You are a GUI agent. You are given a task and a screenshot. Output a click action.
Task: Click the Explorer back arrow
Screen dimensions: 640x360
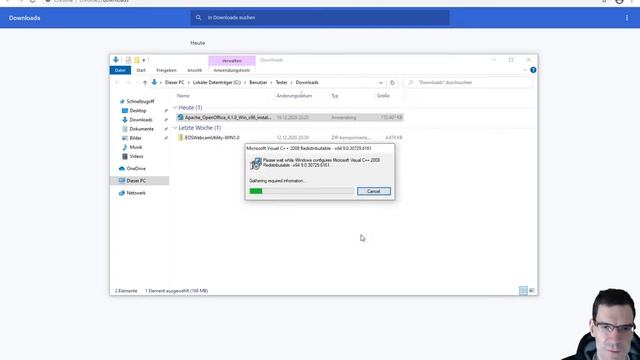tap(117, 82)
